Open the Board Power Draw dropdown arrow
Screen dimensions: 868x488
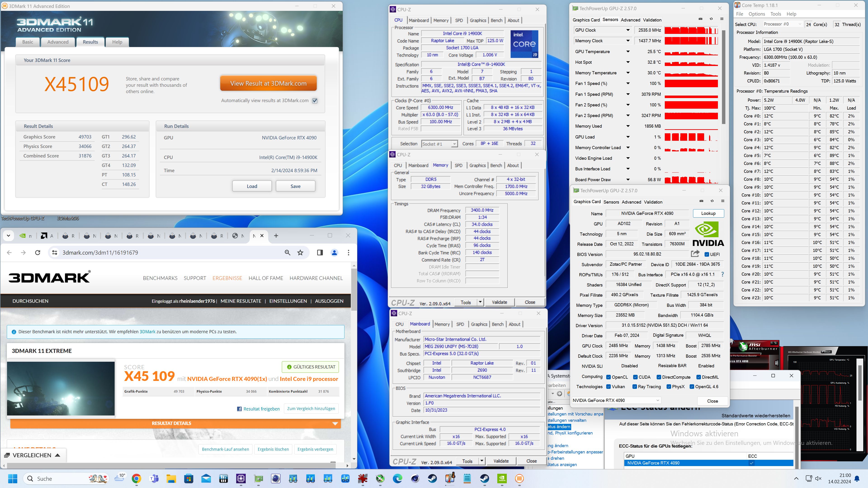(628, 180)
